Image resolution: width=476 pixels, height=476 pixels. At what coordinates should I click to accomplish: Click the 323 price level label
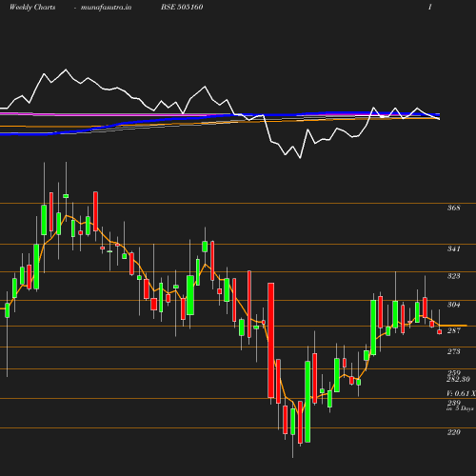tap(453, 276)
